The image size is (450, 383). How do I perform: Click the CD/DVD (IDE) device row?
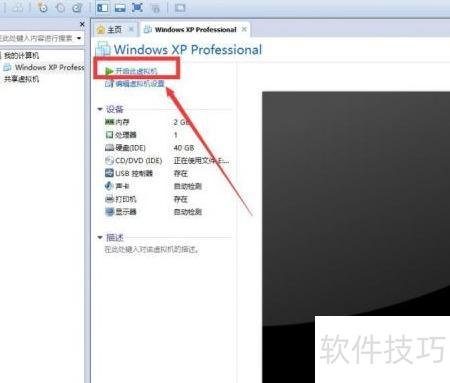(167, 161)
